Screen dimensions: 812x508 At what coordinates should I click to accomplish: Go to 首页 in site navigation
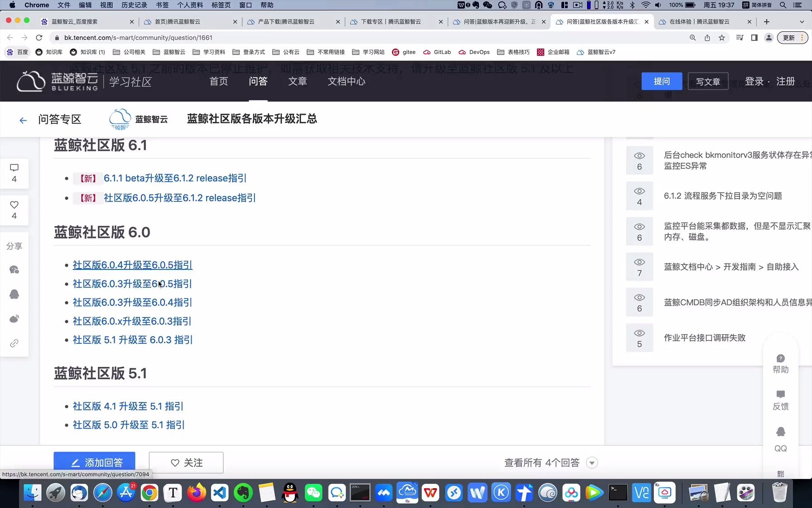pyautogui.click(x=218, y=81)
